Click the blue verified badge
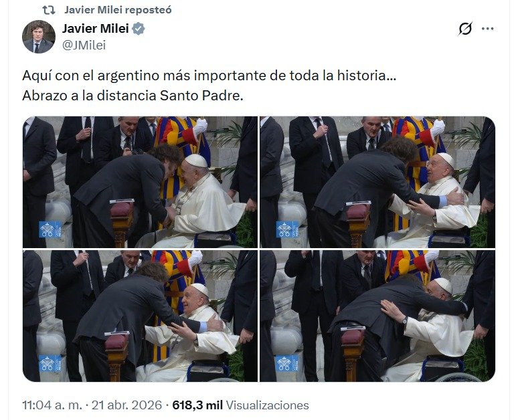This screenshot has width=524, height=420. [139, 29]
